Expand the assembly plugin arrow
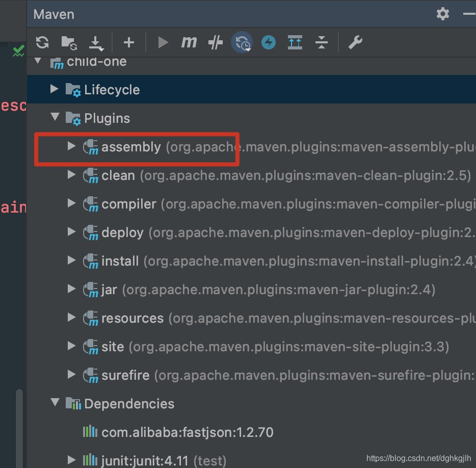The height and width of the screenshot is (468, 476). (72, 146)
